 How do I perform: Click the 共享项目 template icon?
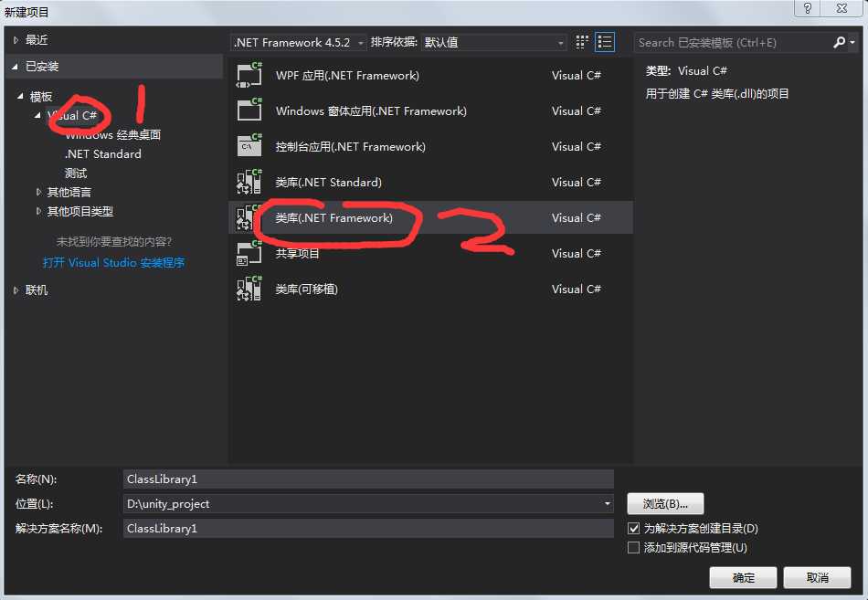pos(249,253)
